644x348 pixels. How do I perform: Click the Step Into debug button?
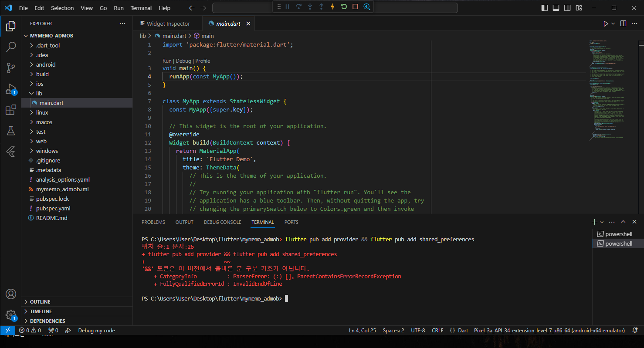pyautogui.click(x=310, y=7)
